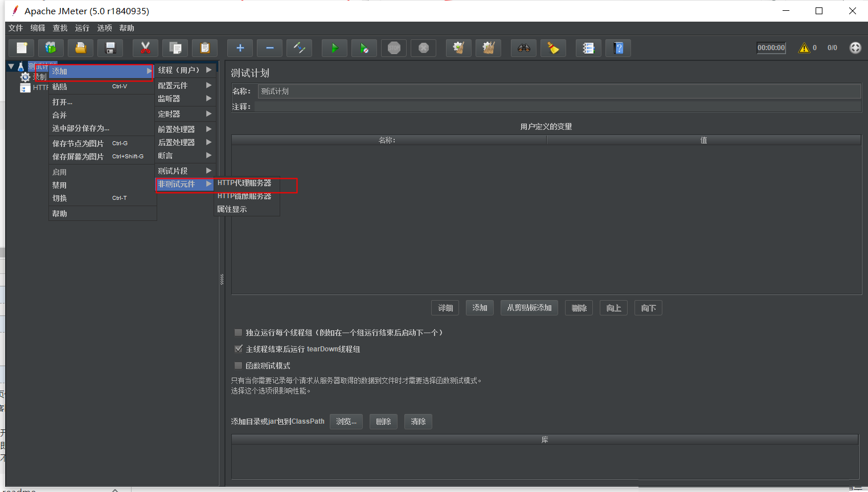Select the recording controller gear icon in tree
This screenshot has width=868, height=492.
click(25, 77)
